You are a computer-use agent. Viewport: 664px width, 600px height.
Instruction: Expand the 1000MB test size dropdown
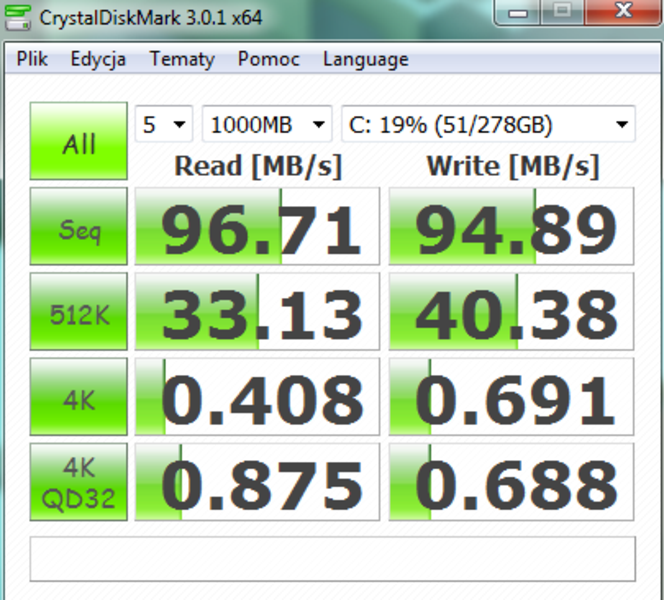click(267, 124)
